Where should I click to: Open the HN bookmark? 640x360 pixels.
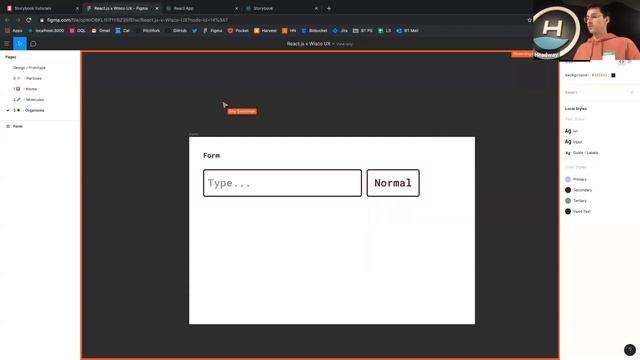pos(289,31)
